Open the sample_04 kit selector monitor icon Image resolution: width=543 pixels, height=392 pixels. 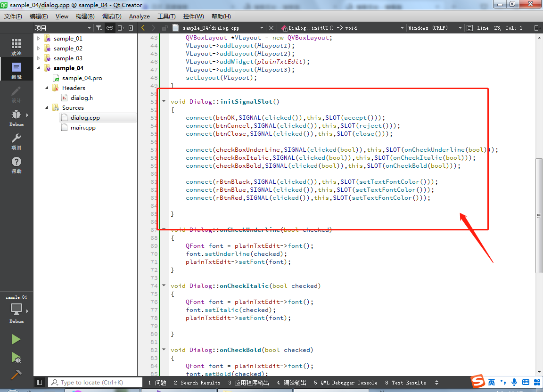click(x=16, y=309)
